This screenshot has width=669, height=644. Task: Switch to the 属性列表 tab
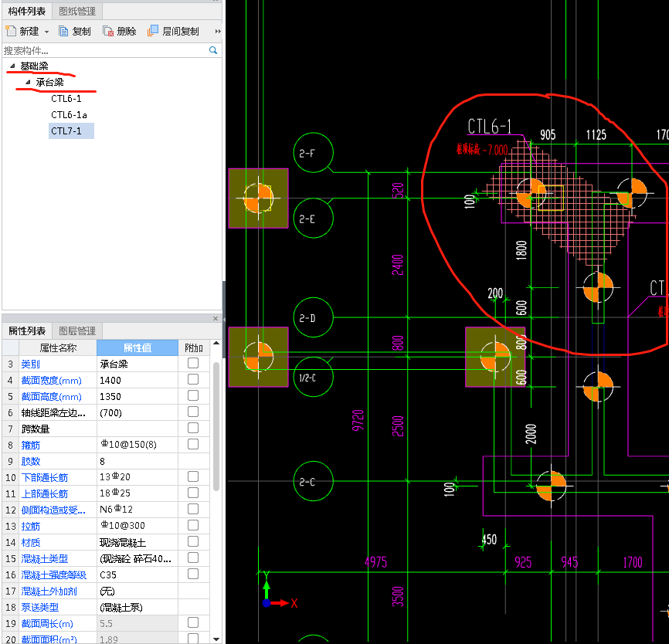click(x=27, y=330)
